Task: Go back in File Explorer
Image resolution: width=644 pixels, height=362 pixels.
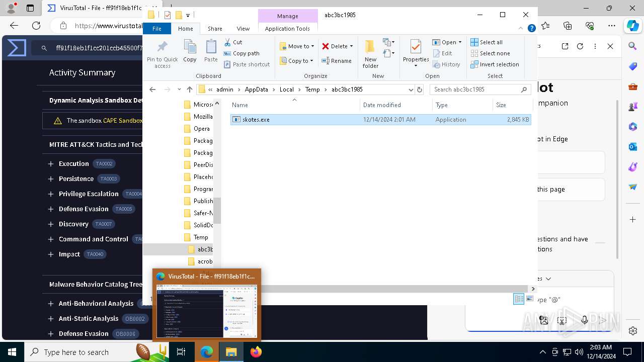Action: pyautogui.click(x=152, y=89)
